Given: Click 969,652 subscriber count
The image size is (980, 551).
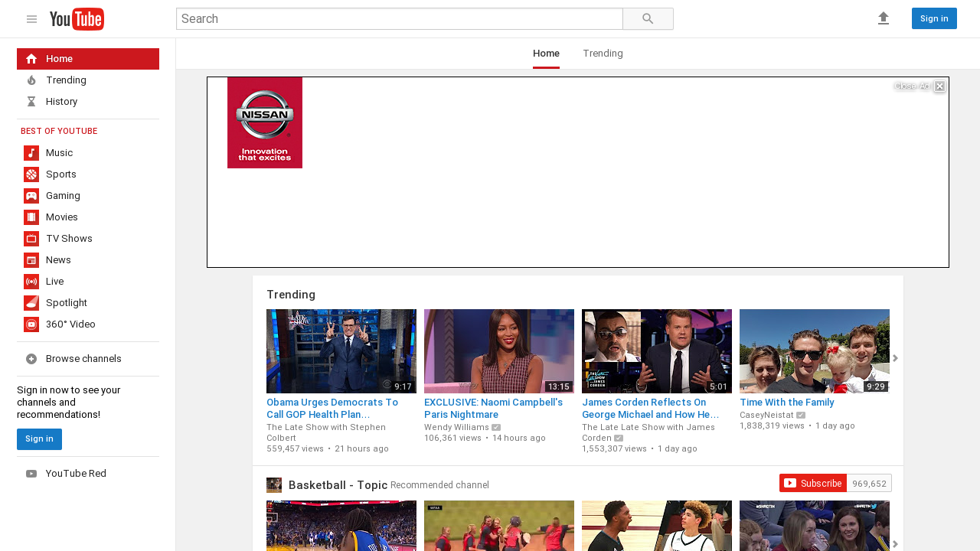Looking at the screenshot, I should [x=869, y=484].
